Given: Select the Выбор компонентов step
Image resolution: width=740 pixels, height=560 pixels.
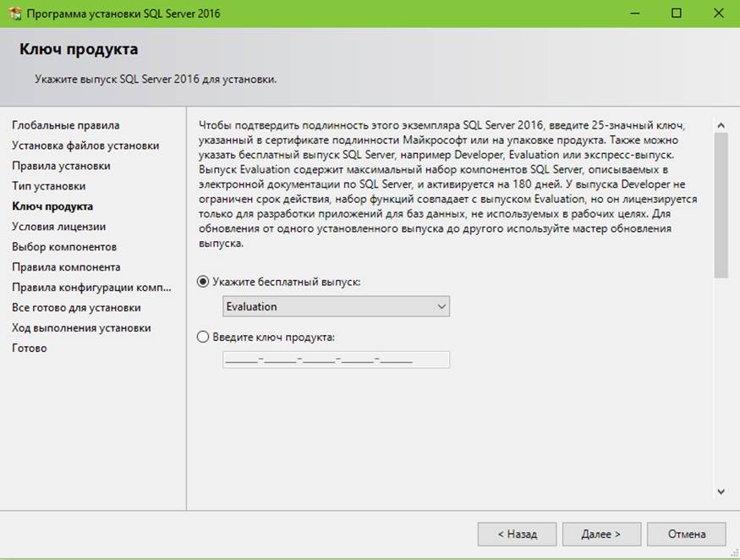Looking at the screenshot, I should pyautogui.click(x=64, y=247).
